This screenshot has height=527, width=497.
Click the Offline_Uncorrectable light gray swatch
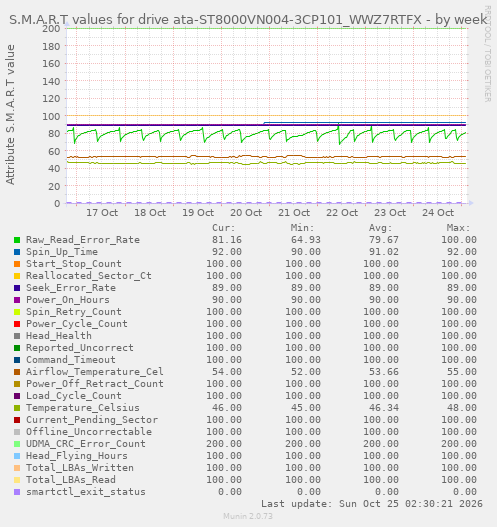(x=17, y=432)
